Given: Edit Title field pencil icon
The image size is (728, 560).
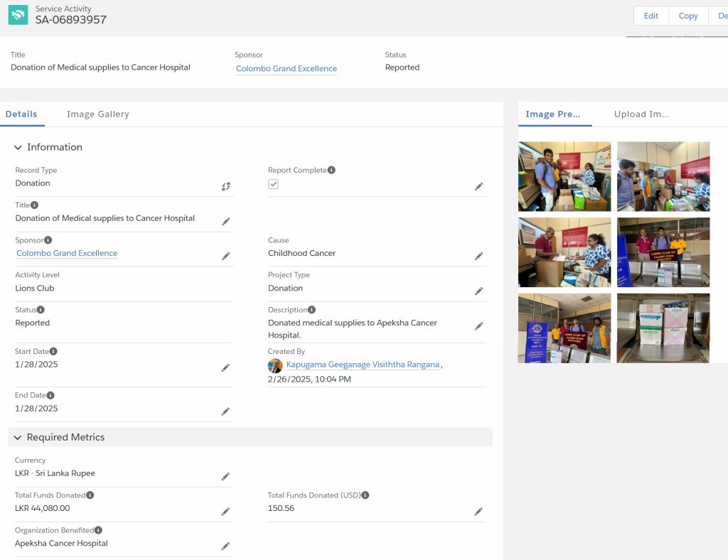Looking at the screenshot, I should (x=225, y=221).
